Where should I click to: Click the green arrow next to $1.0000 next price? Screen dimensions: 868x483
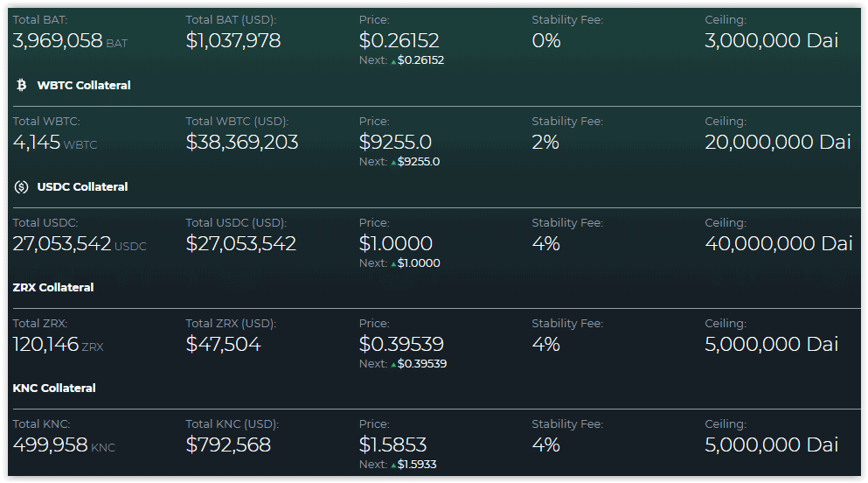pyautogui.click(x=393, y=264)
